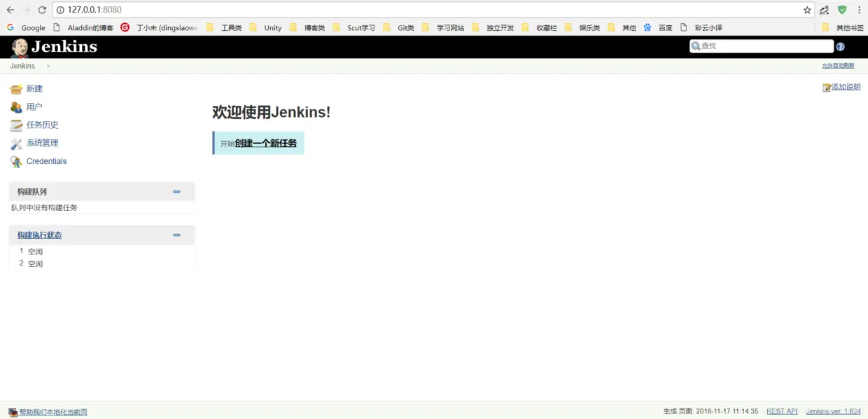
Task: Open the Credentials sidebar link
Action: [x=47, y=161]
